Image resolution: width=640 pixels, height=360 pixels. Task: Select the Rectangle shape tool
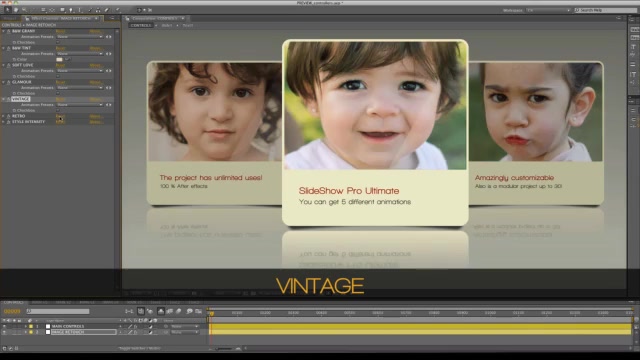[x=62, y=10]
